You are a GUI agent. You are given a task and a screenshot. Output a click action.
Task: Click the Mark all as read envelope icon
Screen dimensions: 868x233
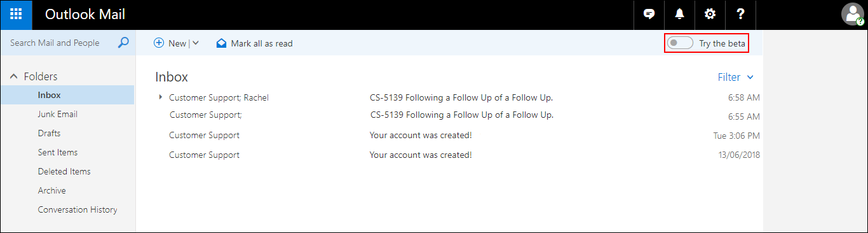coord(221,43)
